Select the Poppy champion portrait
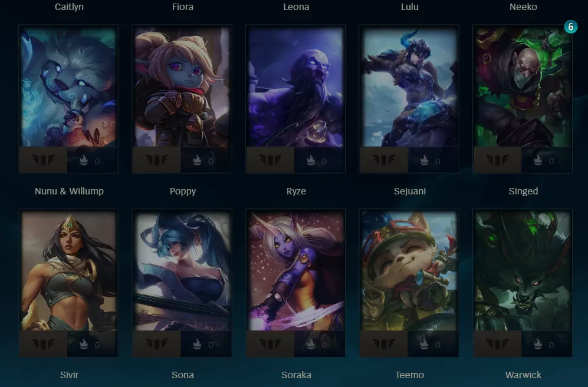Viewport: 588px width, 387px height. pyautogui.click(x=182, y=87)
